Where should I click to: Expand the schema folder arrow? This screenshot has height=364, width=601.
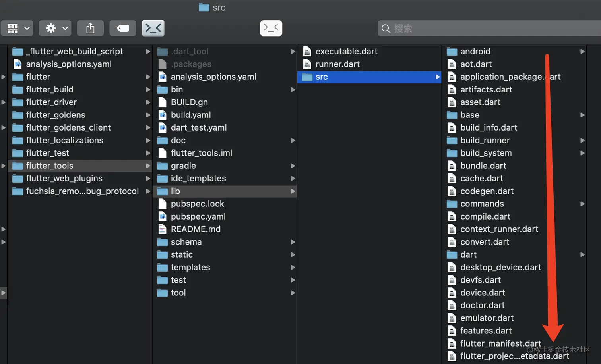[x=293, y=242]
